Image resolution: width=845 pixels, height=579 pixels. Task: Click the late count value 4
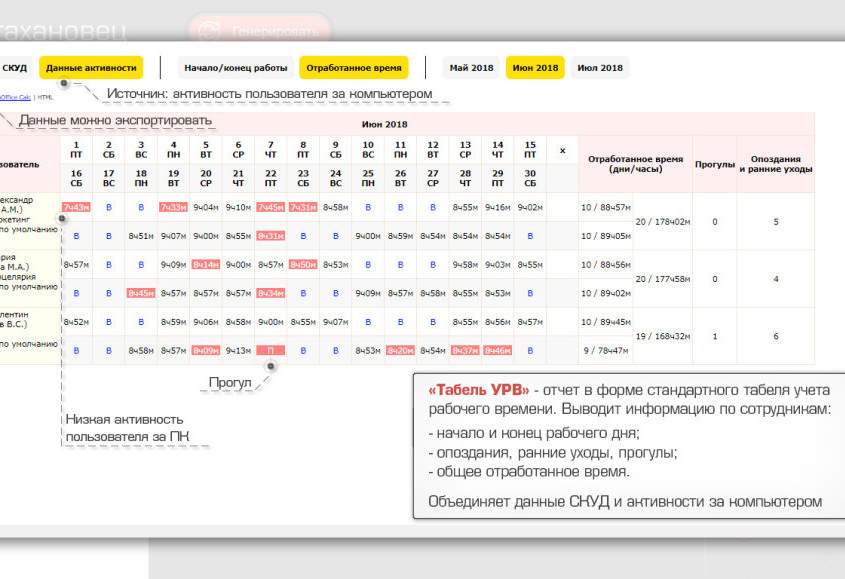(776, 279)
